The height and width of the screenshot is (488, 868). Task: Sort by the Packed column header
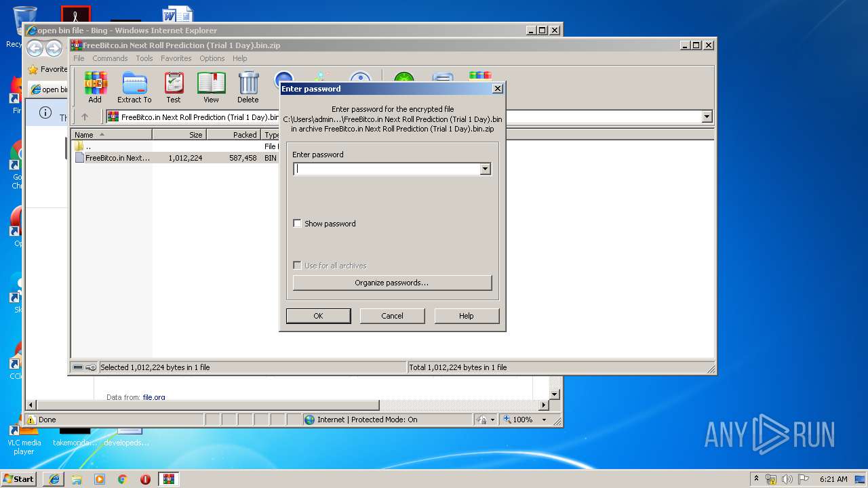coord(234,135)
